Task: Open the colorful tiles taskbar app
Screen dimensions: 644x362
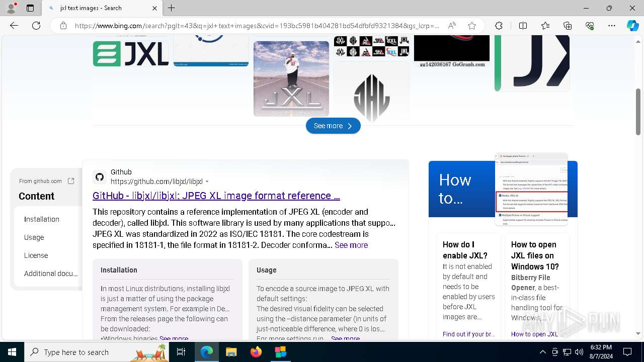Action: point(280,352)
